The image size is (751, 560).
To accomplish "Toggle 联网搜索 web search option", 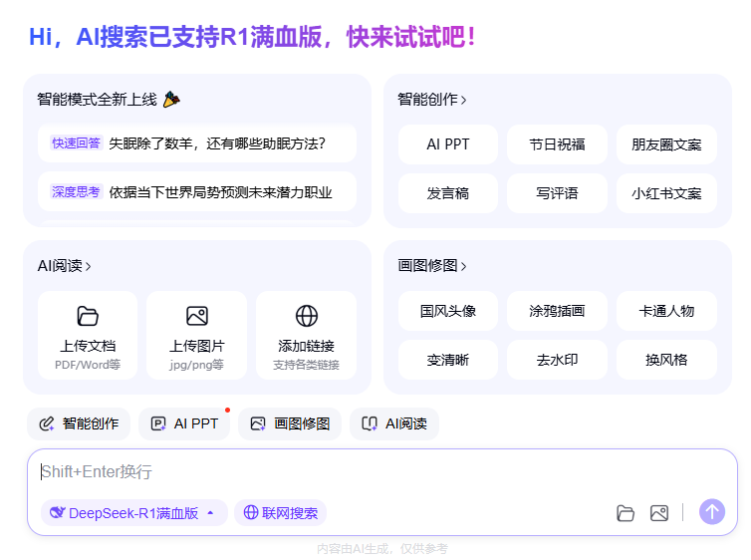I will pyautogui.click(x=280, y=513).
